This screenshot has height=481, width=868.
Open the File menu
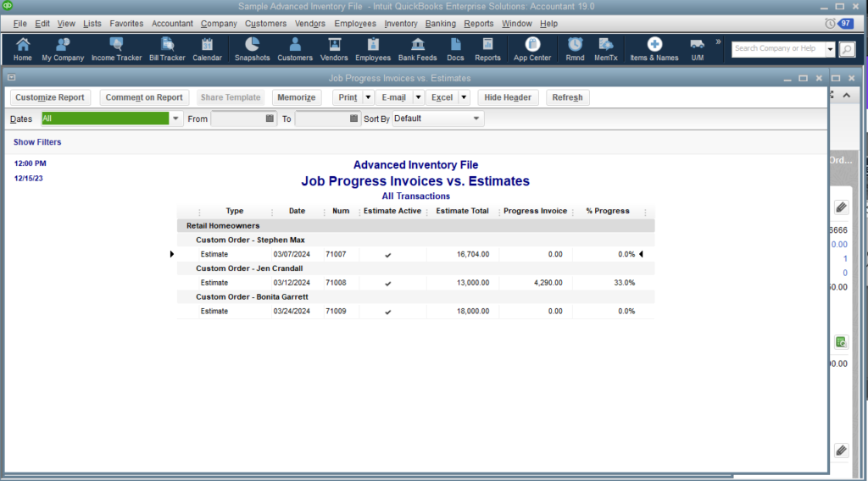coord(20,23)
